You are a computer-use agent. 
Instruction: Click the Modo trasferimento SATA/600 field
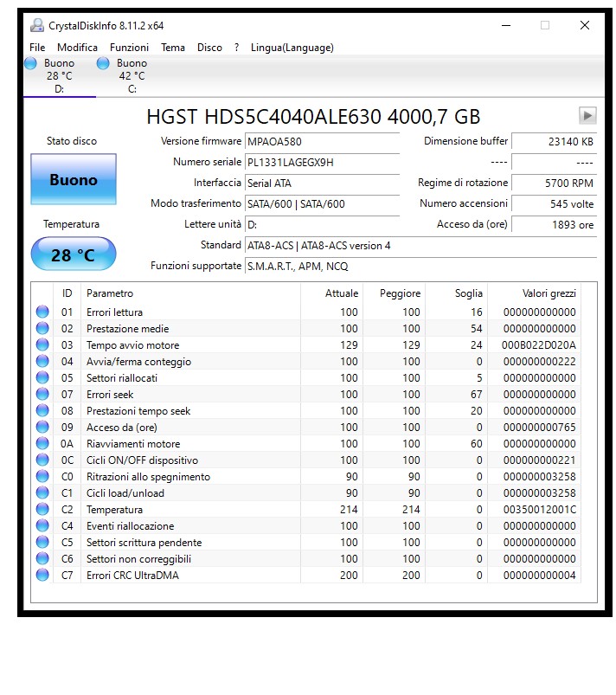[x=322, y=204]
